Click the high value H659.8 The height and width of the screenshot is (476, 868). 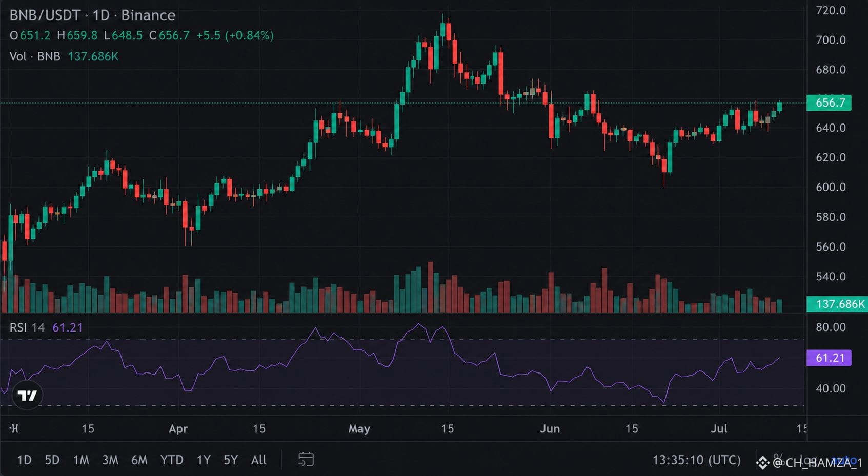coord(77,35)
